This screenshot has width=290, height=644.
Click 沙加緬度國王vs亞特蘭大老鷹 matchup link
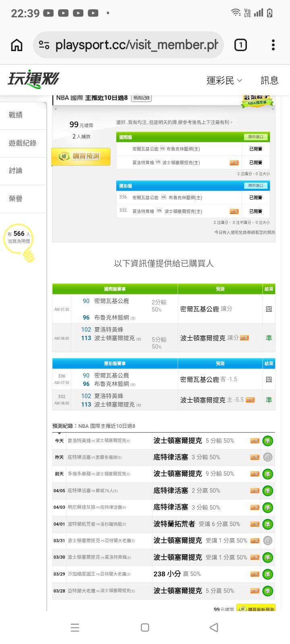[99, 574]
